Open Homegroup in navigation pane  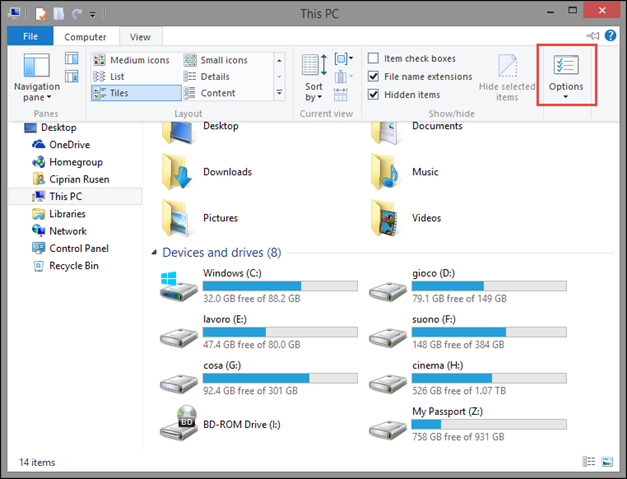[68, 162]
